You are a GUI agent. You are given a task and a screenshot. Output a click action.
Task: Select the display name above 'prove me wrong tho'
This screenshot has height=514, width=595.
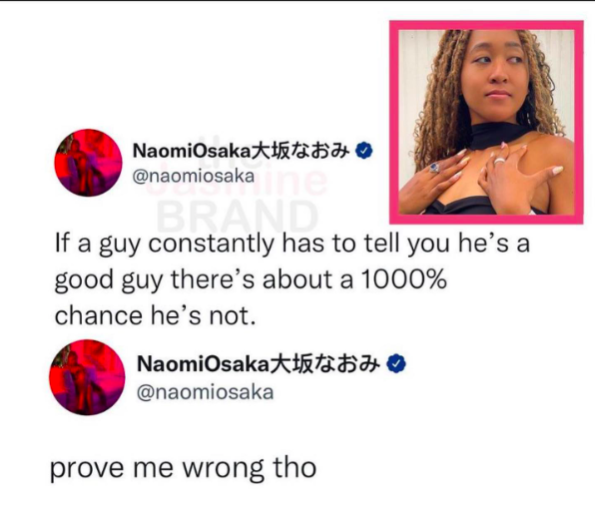[258, 364]
